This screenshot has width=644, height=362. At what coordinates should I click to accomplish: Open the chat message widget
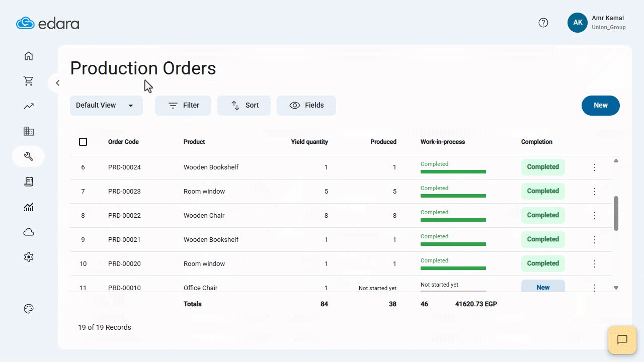click(x=622, y=340)
